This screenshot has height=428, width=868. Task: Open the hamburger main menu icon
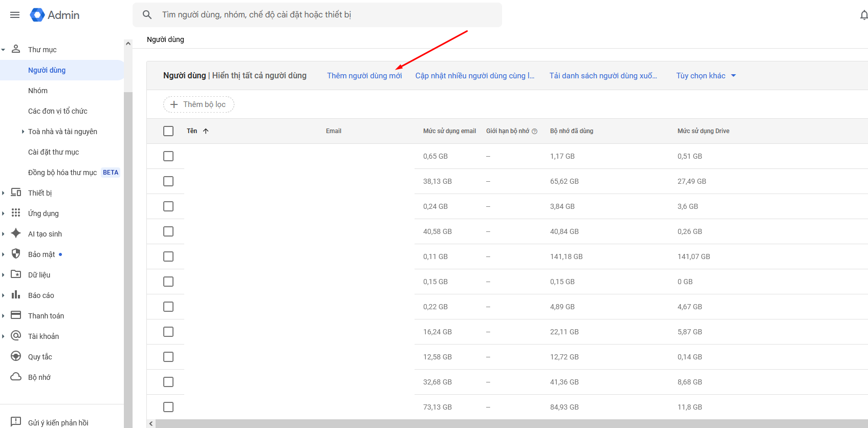[15, 15]
